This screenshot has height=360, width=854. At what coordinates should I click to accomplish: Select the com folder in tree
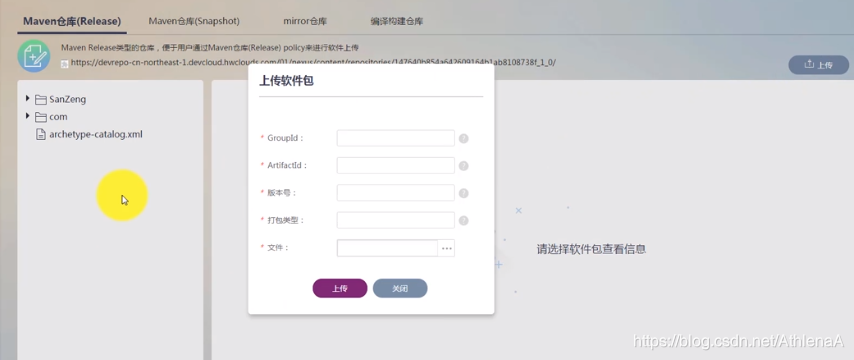[x=58, y=117]
